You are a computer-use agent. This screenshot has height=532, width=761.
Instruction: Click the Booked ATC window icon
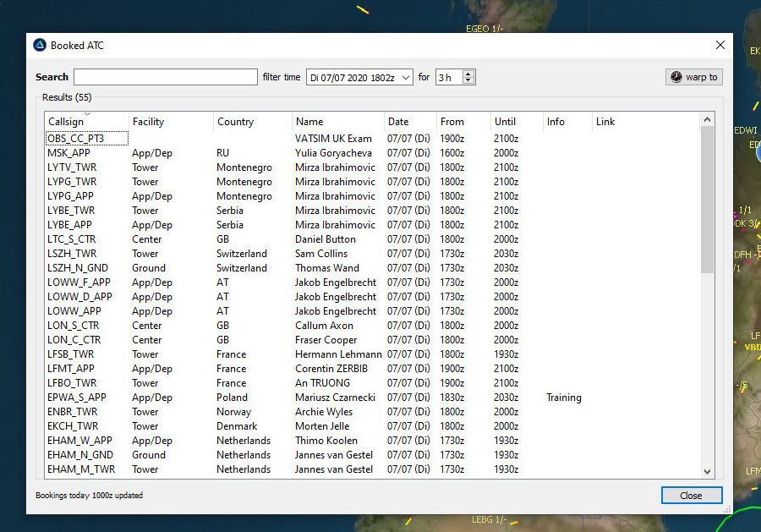coord(40,45)
